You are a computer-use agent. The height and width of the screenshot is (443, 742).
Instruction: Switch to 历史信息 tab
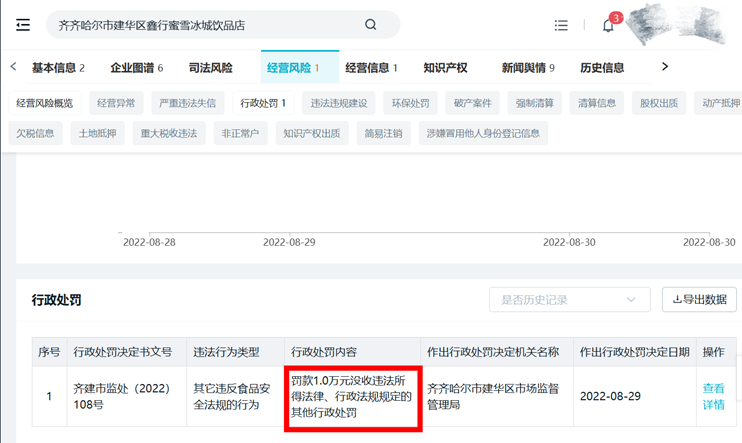[602, 68]
